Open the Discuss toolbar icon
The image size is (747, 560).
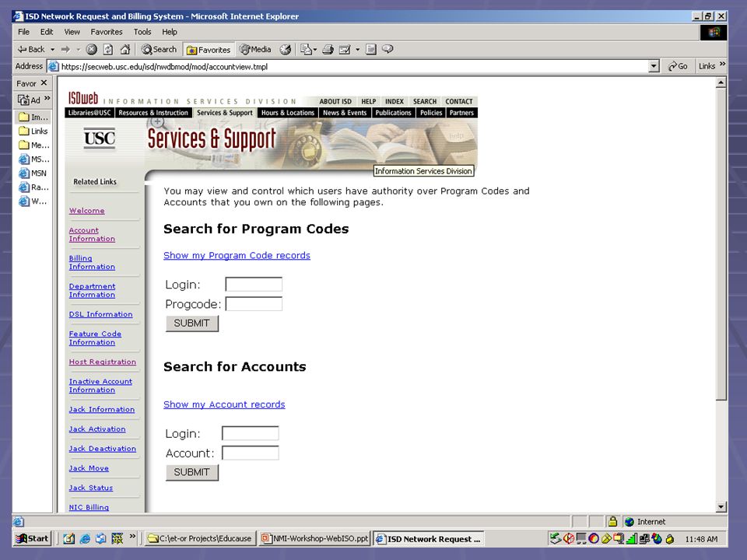(x=370, y=49)
